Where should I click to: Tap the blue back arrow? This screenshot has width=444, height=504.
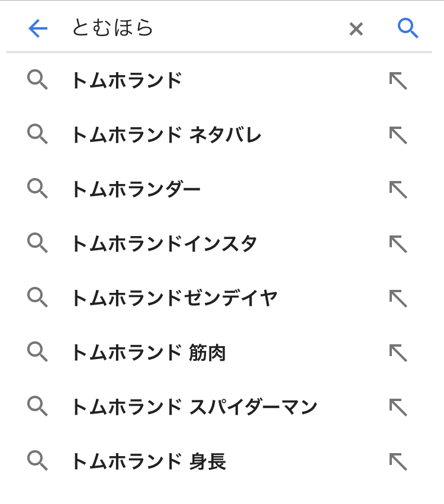(38, 28)
